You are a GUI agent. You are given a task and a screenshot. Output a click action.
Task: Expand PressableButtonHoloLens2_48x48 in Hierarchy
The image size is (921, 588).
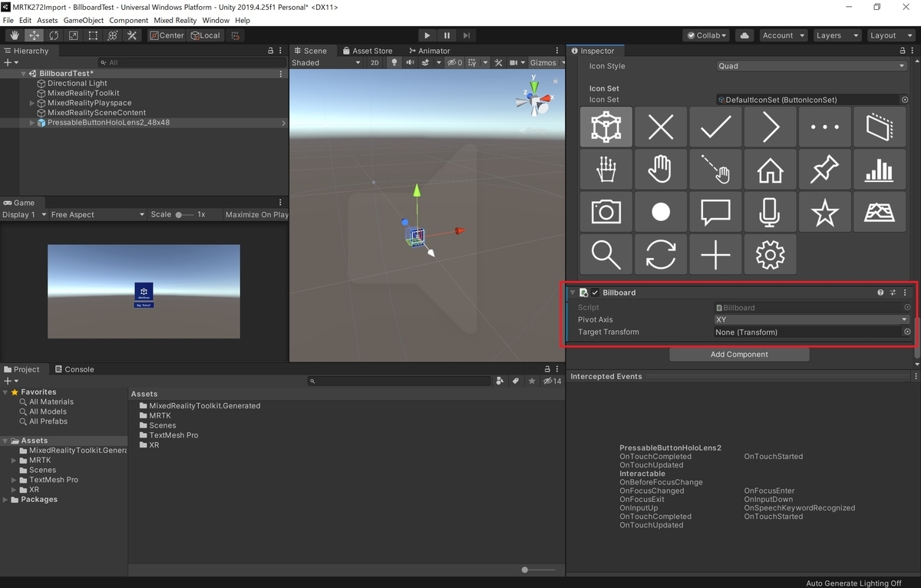point(32,123)
